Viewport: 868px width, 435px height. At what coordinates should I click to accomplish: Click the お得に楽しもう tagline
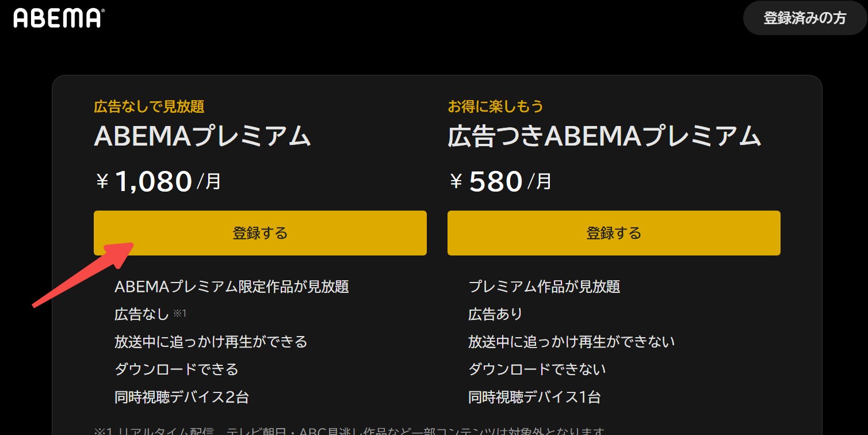(x=495, y=106)
